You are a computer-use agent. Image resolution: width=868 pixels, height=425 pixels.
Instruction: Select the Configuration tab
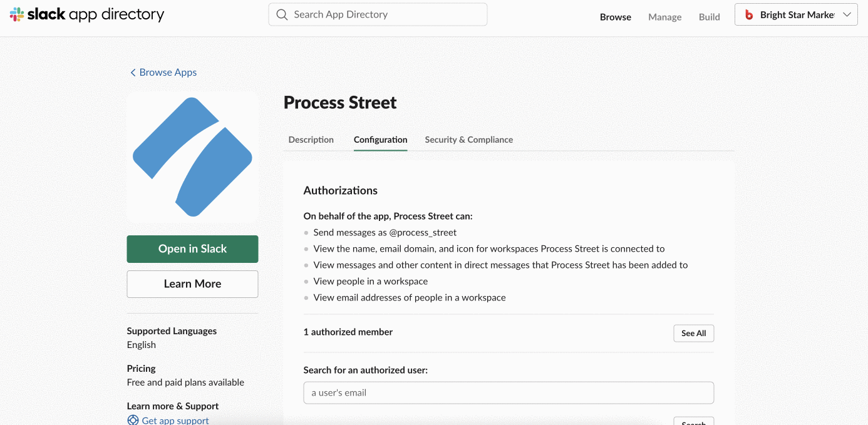pos(380,140)
